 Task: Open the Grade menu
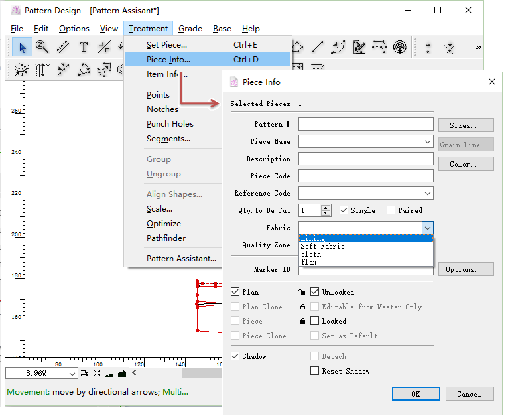point(190,29)
